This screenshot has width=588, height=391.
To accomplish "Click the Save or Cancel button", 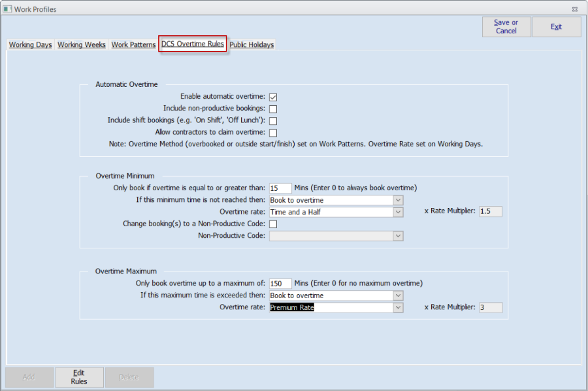I will click(506, 27).
